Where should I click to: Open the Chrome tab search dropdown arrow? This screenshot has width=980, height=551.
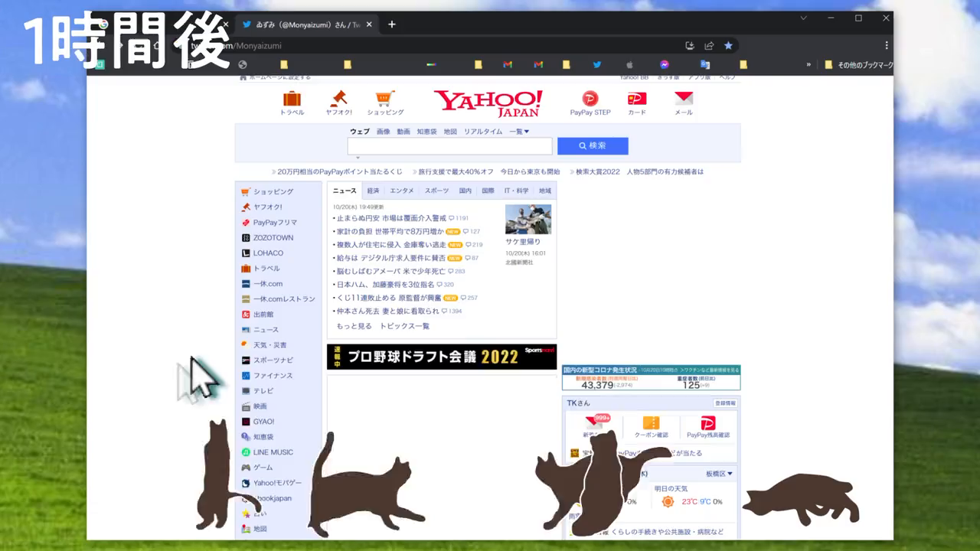click(804, 18)
